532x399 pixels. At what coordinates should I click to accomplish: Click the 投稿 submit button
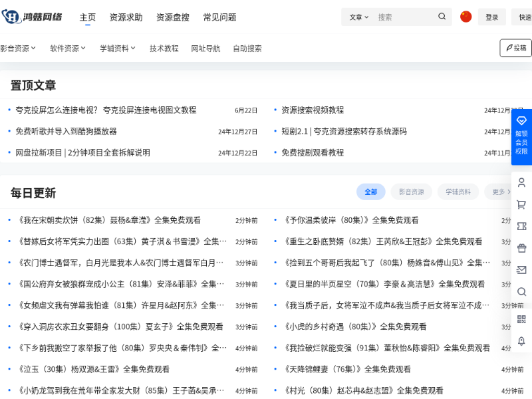[515, 48]
